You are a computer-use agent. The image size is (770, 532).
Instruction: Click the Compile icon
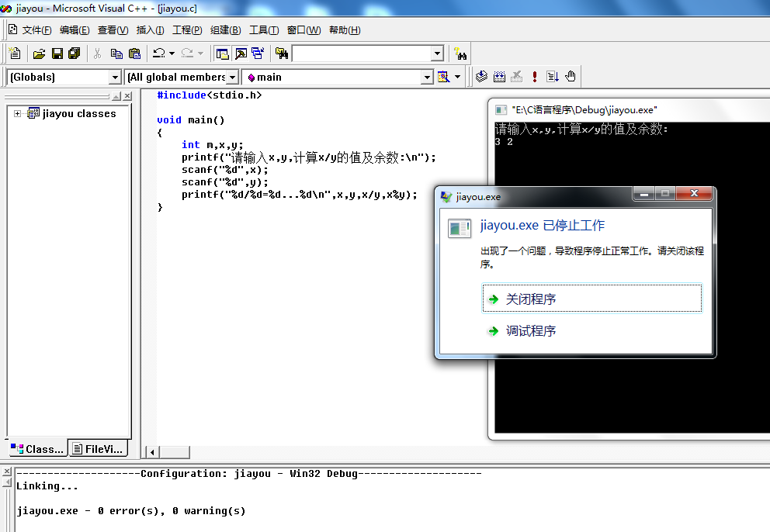(x=481, y=77)
